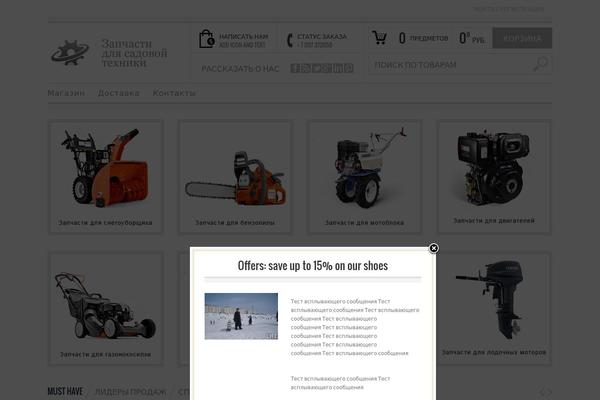Click Запчасти для мотоблока caption
Viewport: 600px width, 400px height.
pyautogui.click(x=364, y=222)
